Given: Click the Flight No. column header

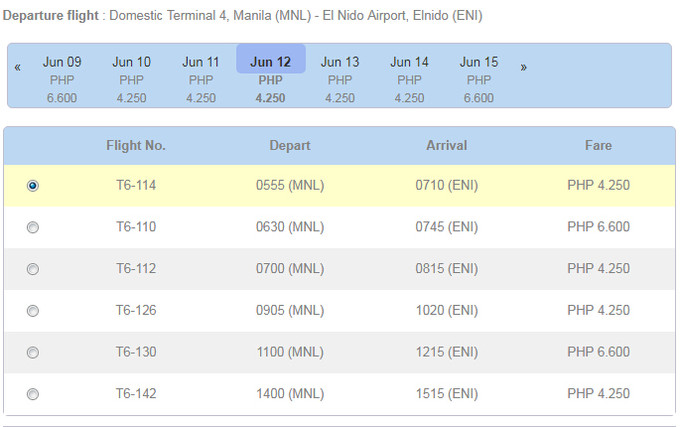Looking at the screenshot, I should coord(136,146).
